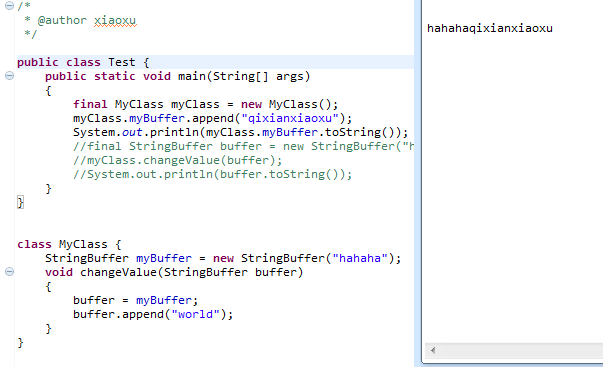Click the 'public class Test {' line
Image resolution: width=603 pixels, height=367 pixels.
coord(83,62)
